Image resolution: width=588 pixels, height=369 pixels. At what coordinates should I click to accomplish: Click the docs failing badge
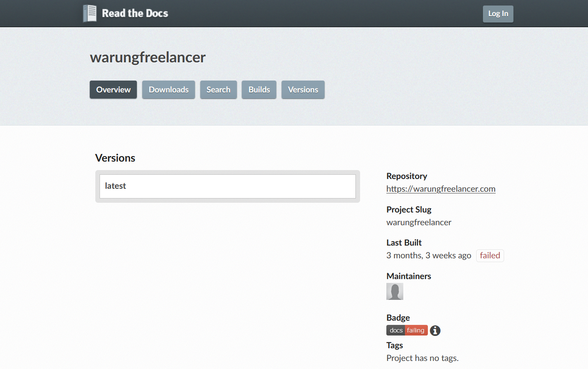(x=407, y=330)
